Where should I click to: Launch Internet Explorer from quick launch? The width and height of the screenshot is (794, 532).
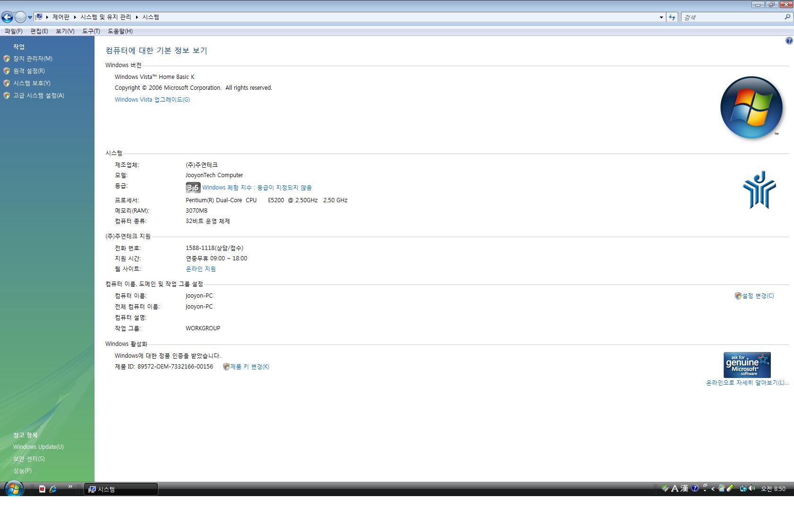pyautogui.click(x=53, y=489)
